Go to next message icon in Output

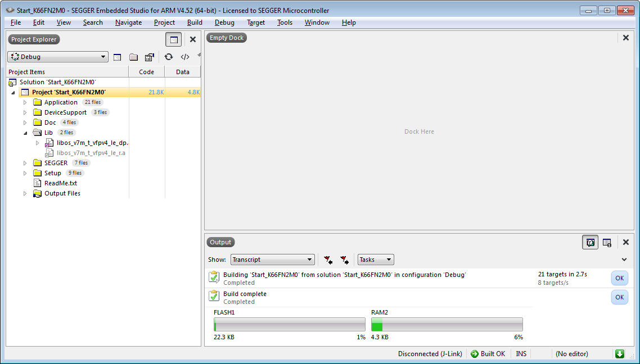pyautogui.click(x=344, y=260)
